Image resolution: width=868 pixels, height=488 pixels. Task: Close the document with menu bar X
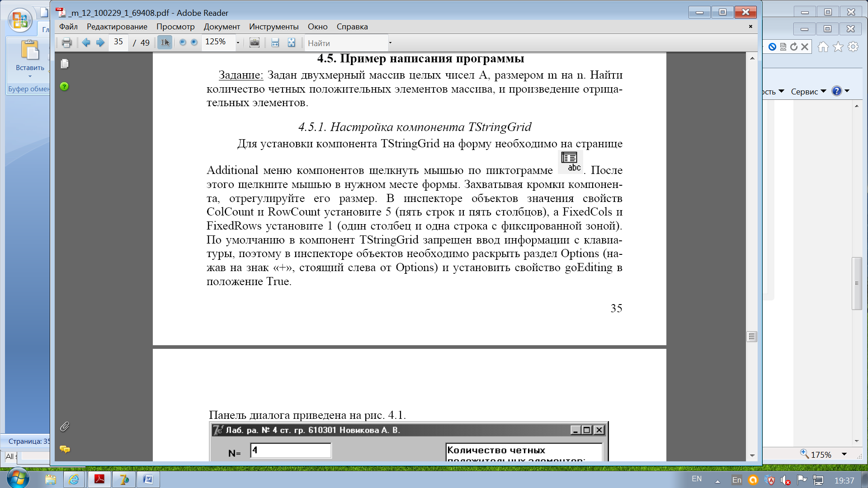coord(750,26)
